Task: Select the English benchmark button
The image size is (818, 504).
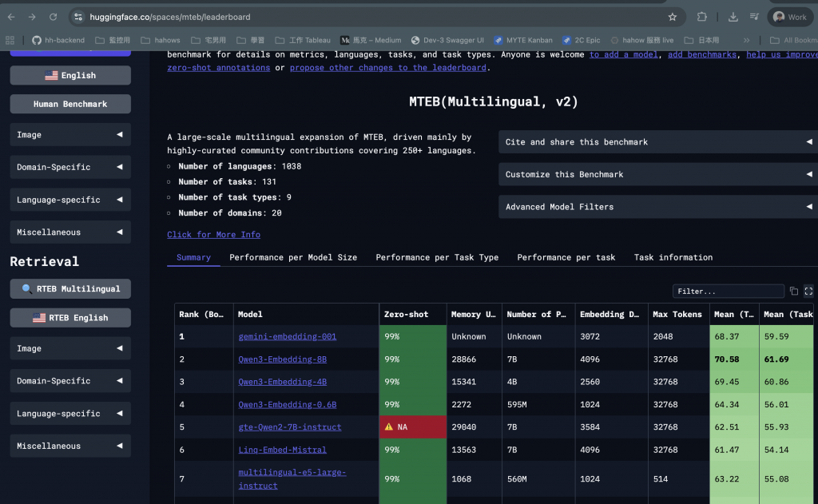Action: [x=70, y=75]
